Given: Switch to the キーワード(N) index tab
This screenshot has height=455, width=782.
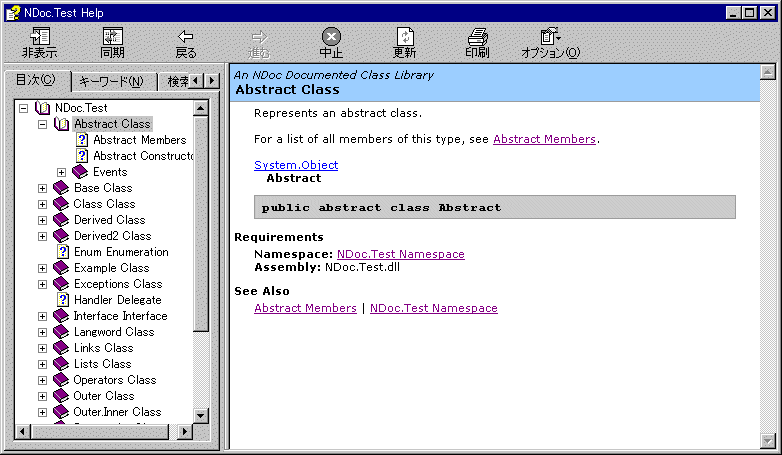Looking at the screenshot, I should (112, 81).
